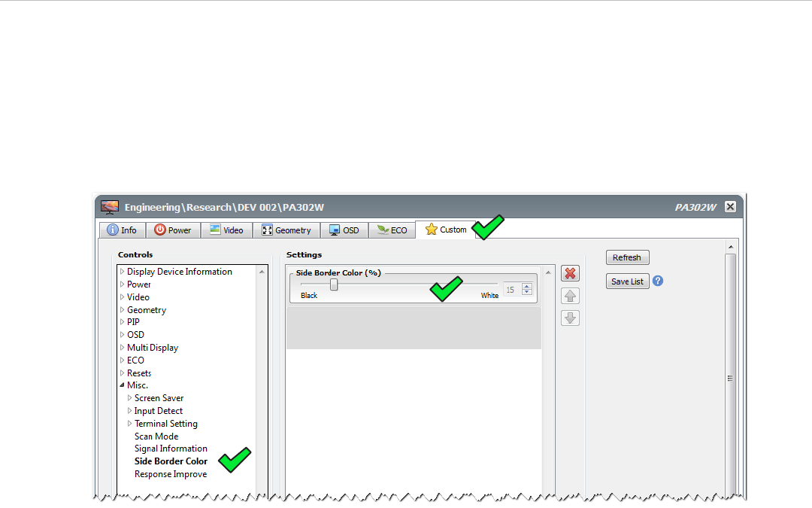Screen dimensions: 812x508
Task: Select the Video tab
Action: (x=226, y=230)
